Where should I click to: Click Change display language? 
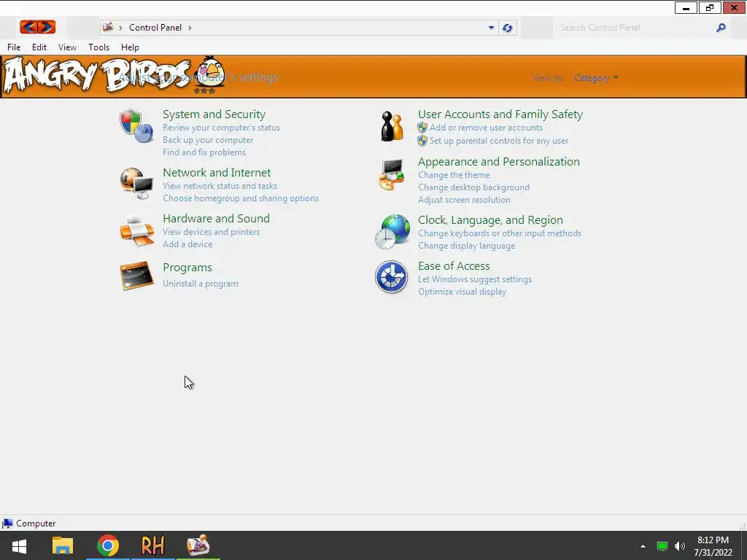[x=466, y=246]
